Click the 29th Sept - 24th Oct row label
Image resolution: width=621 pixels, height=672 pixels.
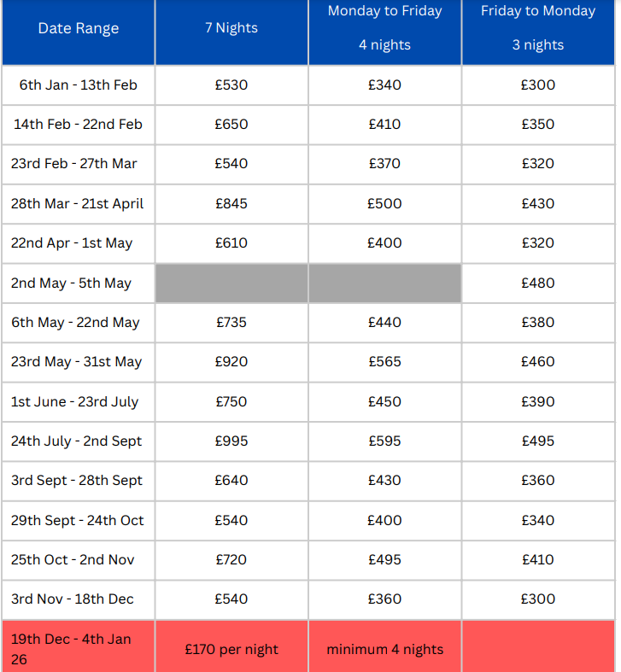coord(78,521)
